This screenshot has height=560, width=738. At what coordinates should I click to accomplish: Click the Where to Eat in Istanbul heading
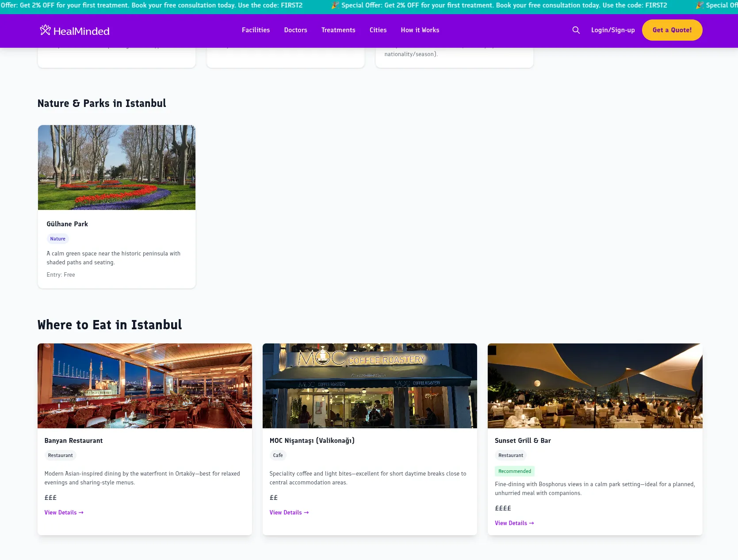coord(110,325)
